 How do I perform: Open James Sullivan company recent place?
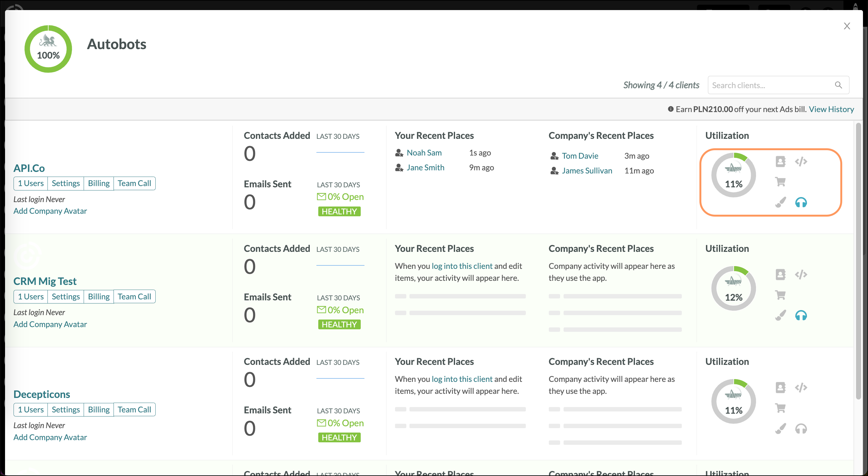click(587, 171)
